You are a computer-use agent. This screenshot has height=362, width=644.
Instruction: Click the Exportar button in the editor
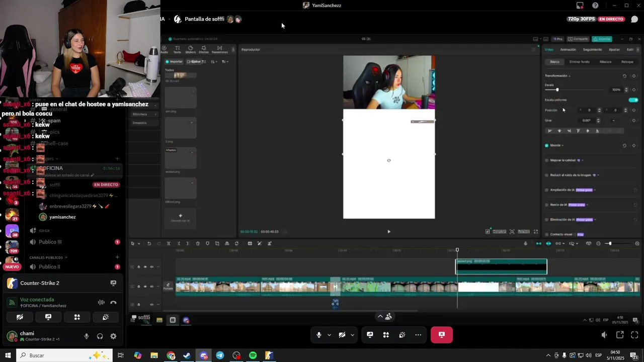coord(602,39)
